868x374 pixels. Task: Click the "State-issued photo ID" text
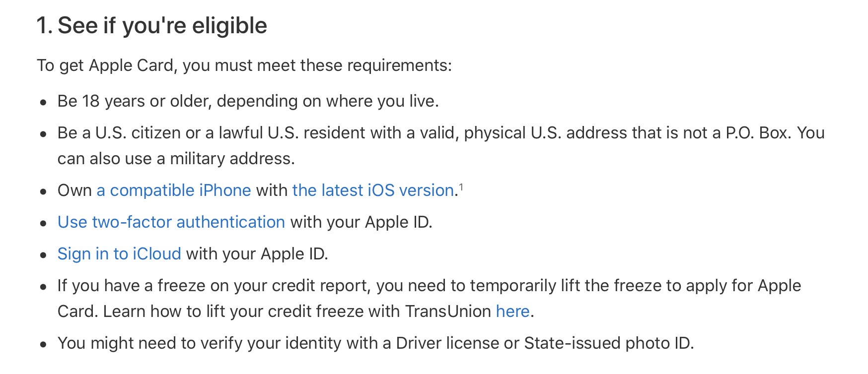(x=609, y=343)
